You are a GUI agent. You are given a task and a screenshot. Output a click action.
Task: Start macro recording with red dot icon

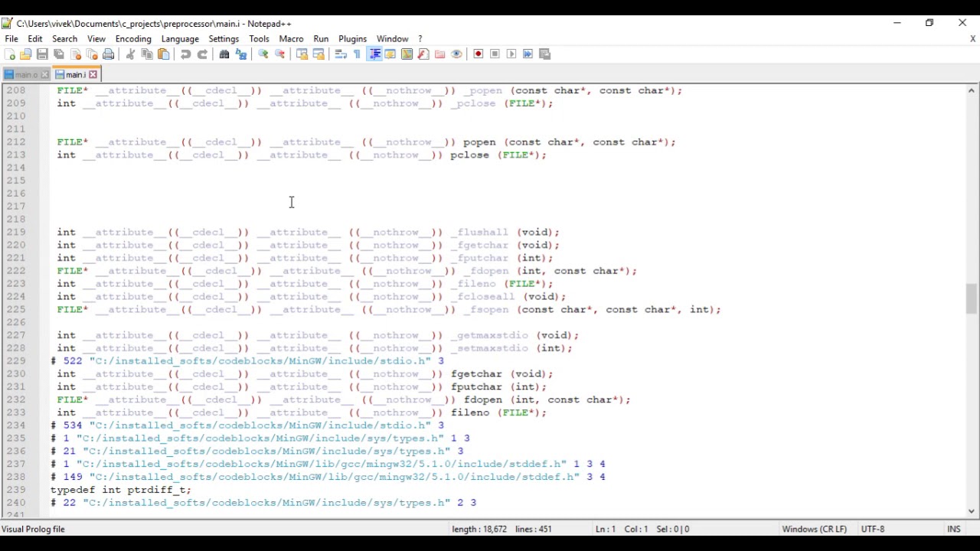[479, 54]
